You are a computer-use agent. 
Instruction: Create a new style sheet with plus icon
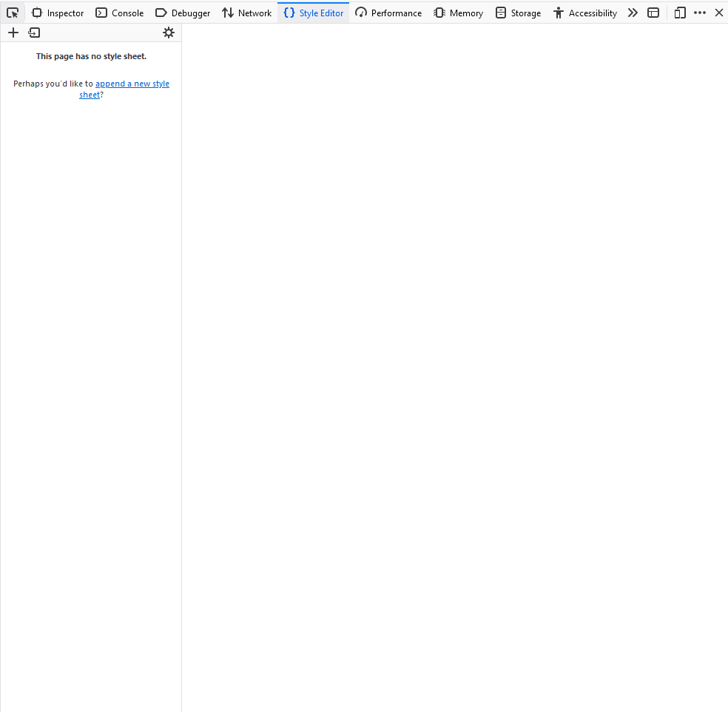13,33
